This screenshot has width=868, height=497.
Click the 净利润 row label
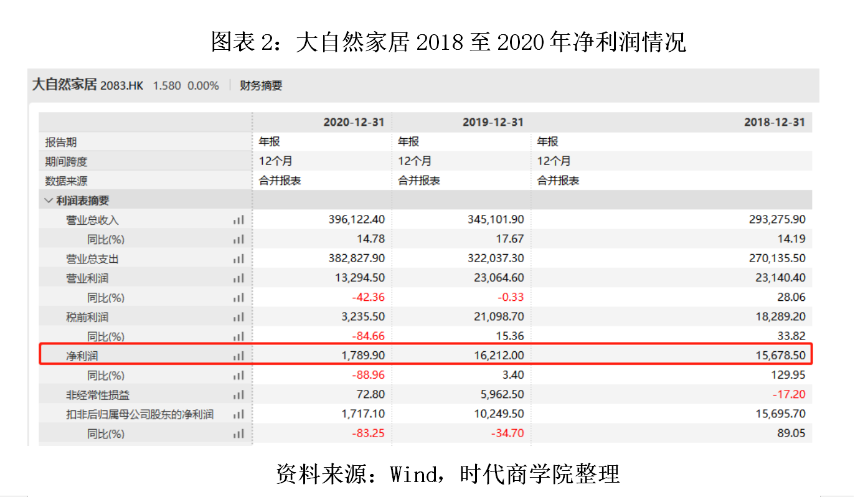(x=82, y=356)
